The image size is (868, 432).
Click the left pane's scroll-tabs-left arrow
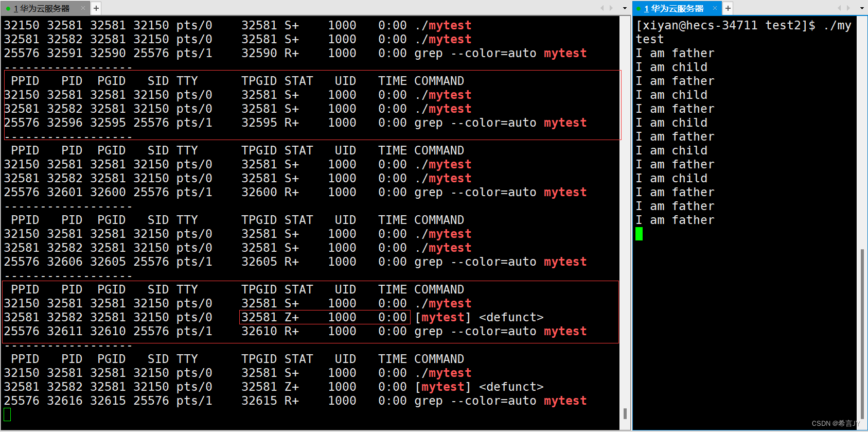point(602,8)
